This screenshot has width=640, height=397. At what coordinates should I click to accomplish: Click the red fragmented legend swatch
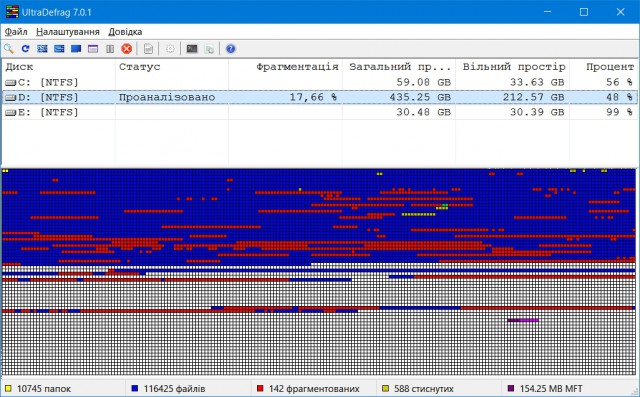(260, 388)
